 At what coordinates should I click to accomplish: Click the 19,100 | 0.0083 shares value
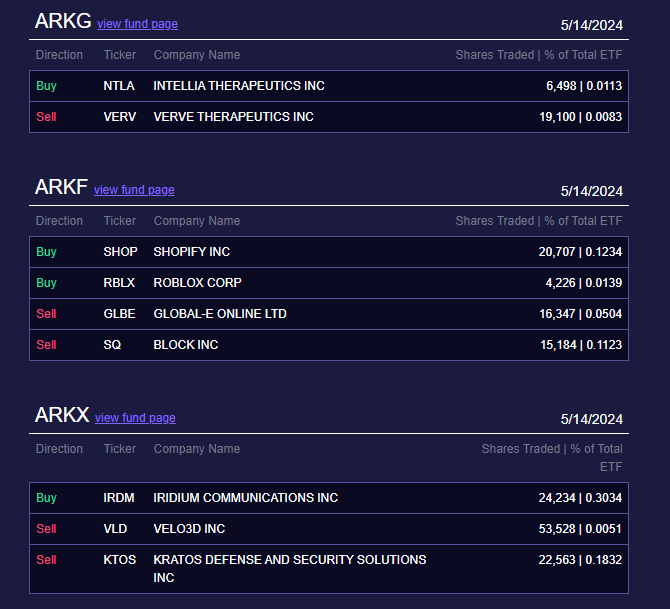(580, 117)
